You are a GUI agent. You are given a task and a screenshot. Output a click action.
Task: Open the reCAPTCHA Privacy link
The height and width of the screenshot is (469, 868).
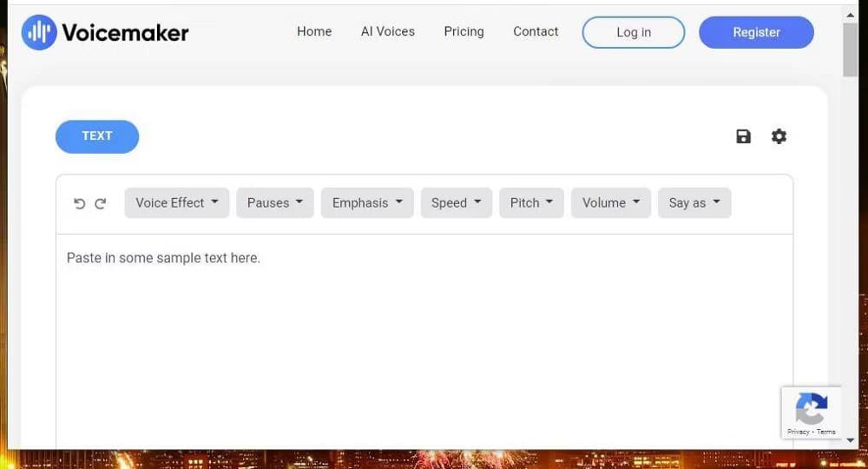coord(799,432)
